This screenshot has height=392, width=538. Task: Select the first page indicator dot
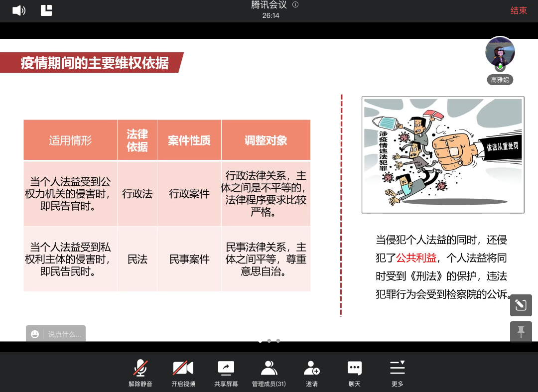coord(260,341)
